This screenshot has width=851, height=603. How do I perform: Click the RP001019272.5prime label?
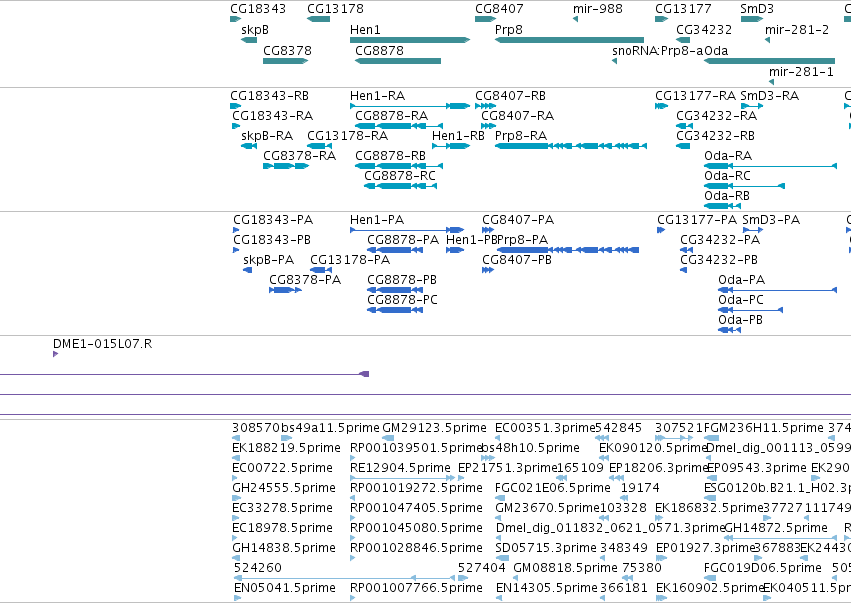[x=416, y=488]
